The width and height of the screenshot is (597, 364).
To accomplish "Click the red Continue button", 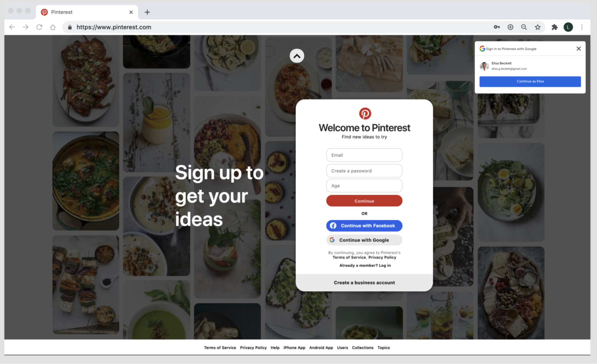I will tap(364, 200).
